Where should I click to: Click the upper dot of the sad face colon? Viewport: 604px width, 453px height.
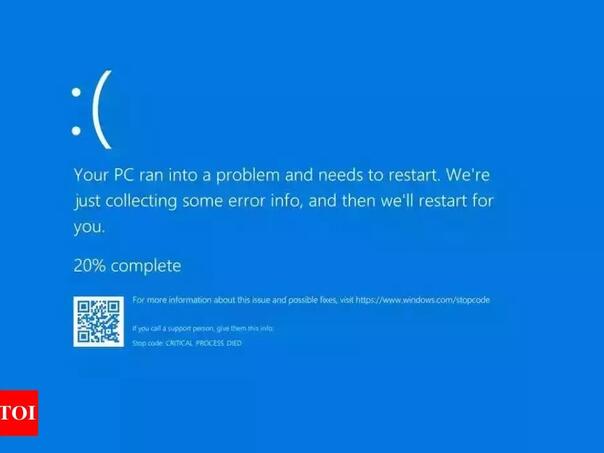tap(76, 92)
